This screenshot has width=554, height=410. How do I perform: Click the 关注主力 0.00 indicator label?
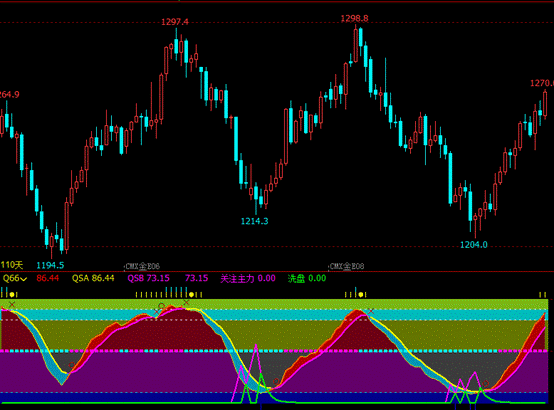pos(248,279)
